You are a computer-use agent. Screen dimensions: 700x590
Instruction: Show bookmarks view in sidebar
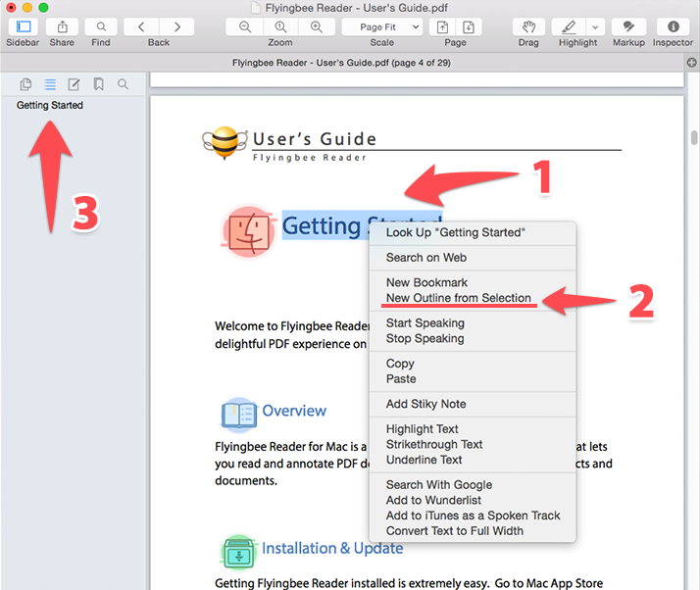(x=99, y=84)
